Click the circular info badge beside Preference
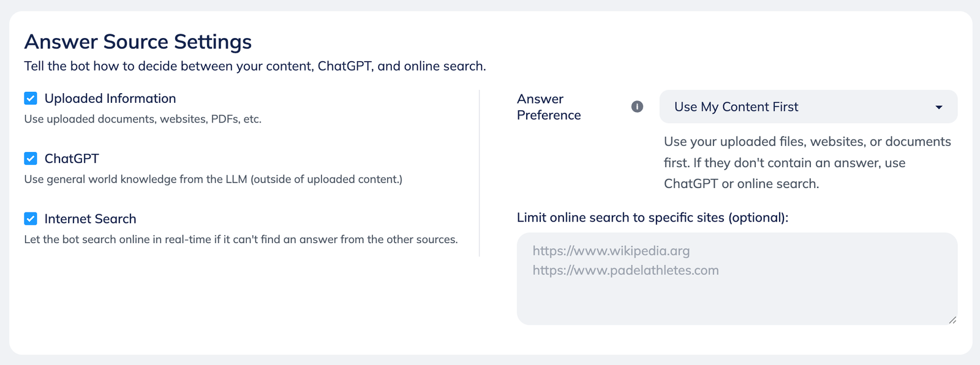980x365 pixels. pos(637,107)
